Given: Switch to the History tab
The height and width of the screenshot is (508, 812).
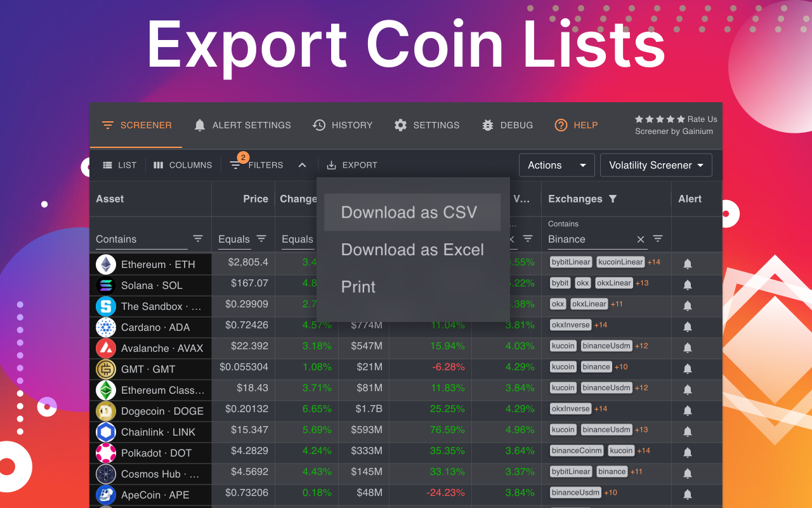Looking at the screenshot, I should pos(343,125).
